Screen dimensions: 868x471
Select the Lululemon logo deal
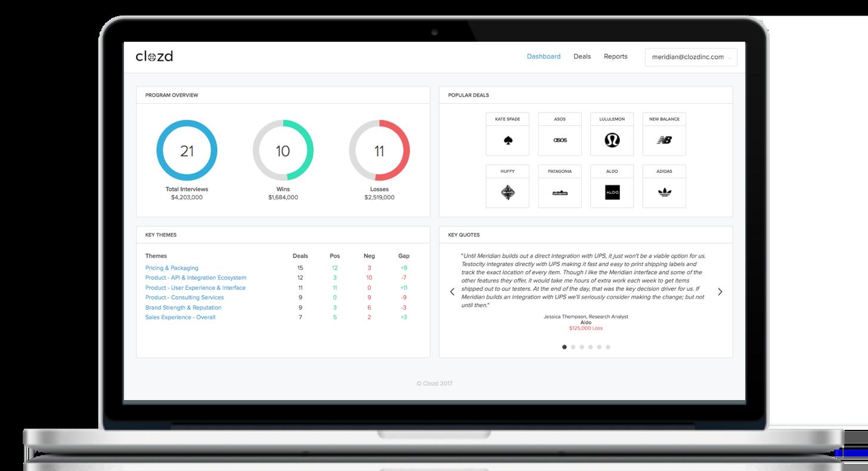point(612,140)
